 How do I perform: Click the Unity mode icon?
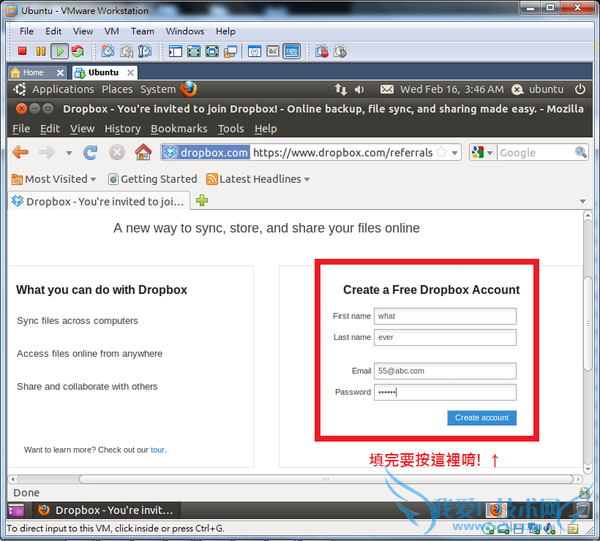pos(230,51)
